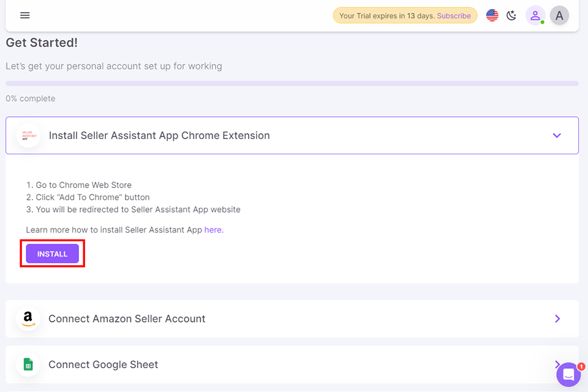
Task: Click the purple INSTALL button
Action: (x=52, y=254)
